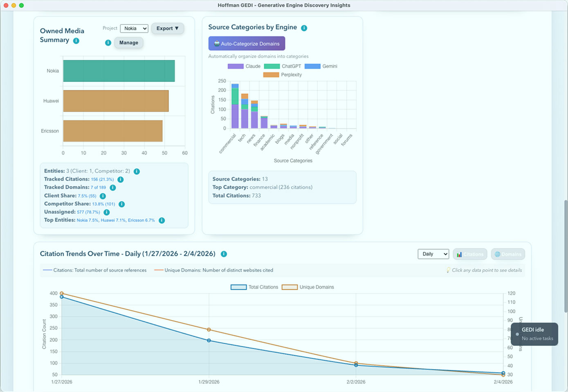Click the Total Citations point on 1/27/2026
Screen dimensions: 568x392
coord(62,297)
